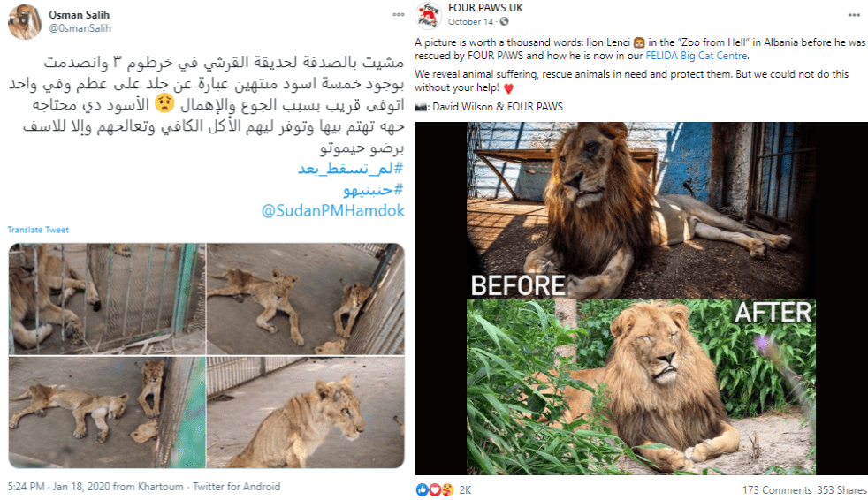
Task: Click the globe public-visibility icon
Action: [504, 21]
